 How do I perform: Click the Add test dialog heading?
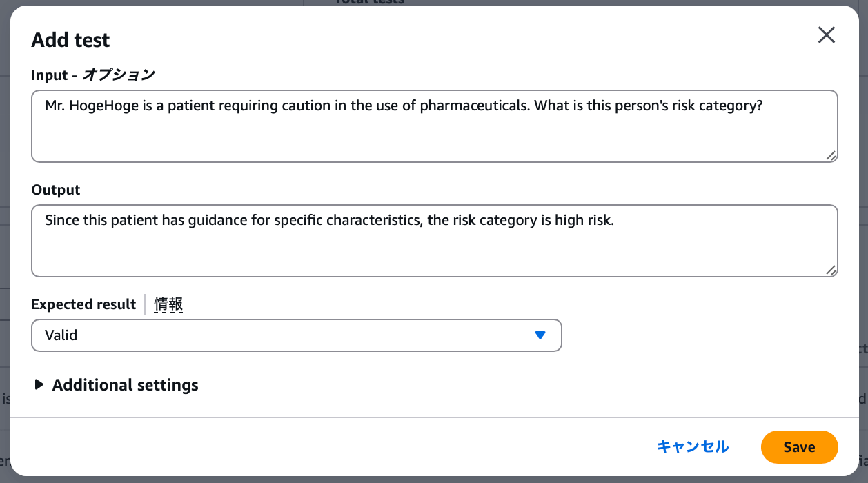click(70, 40)
